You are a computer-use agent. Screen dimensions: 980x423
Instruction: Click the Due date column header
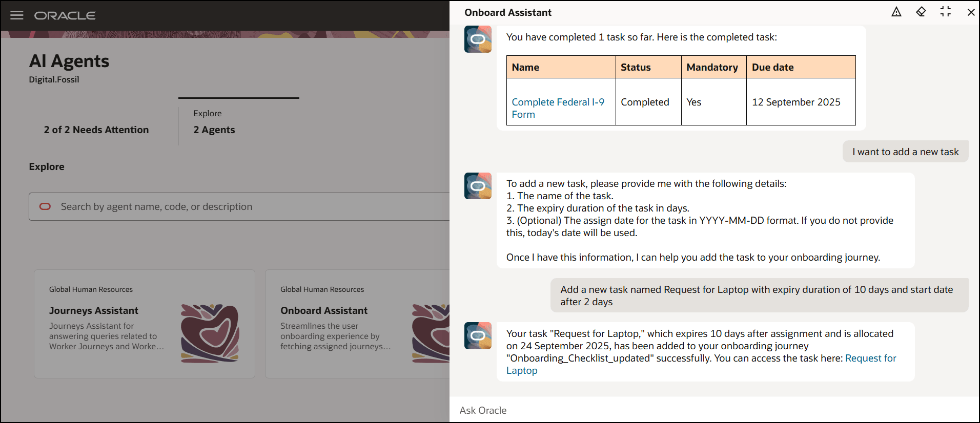coord(801,67)
